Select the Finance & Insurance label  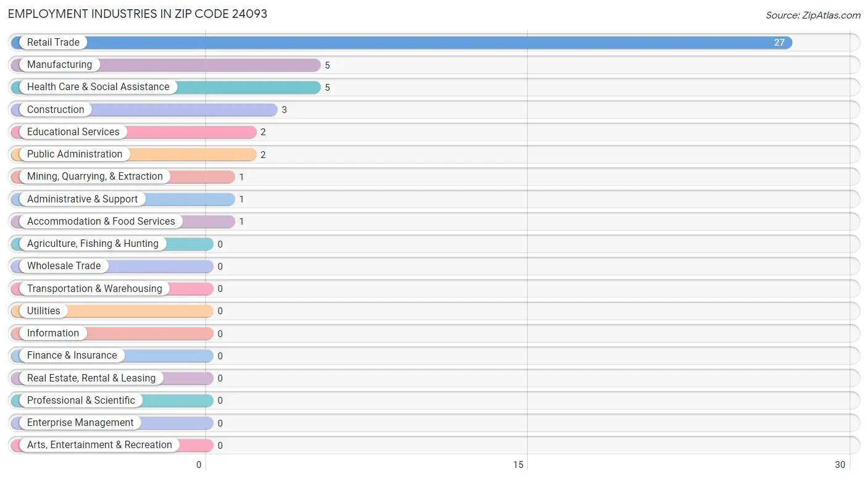(x=72, y=356)
